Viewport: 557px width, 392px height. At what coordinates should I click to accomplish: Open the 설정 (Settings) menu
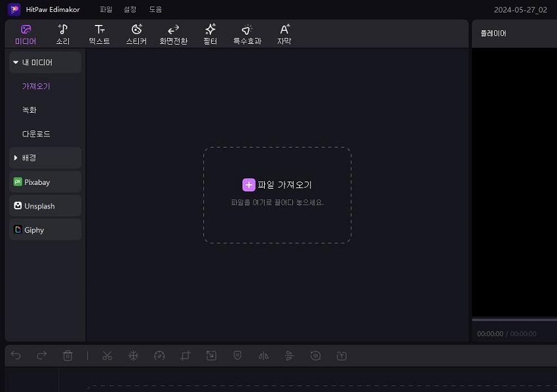pos(130,9)
